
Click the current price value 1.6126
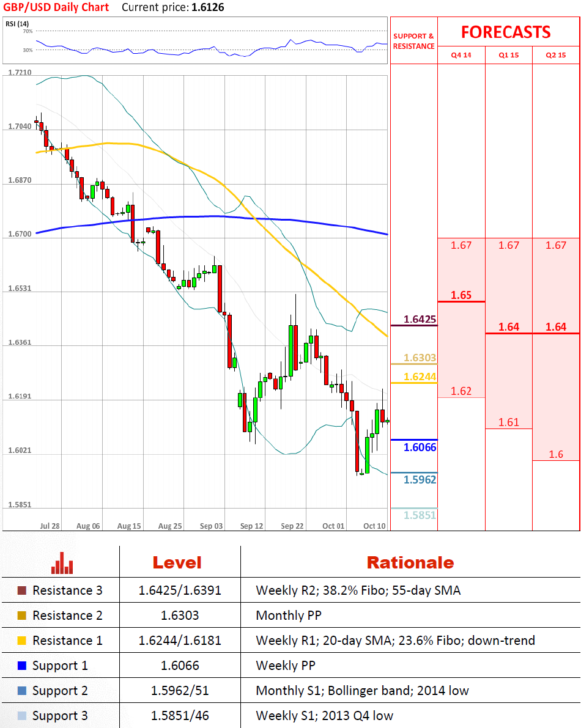[207, 7]
